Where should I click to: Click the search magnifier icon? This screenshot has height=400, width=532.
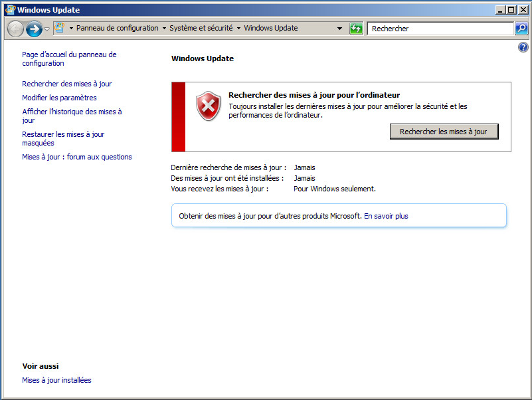(521, 28)
